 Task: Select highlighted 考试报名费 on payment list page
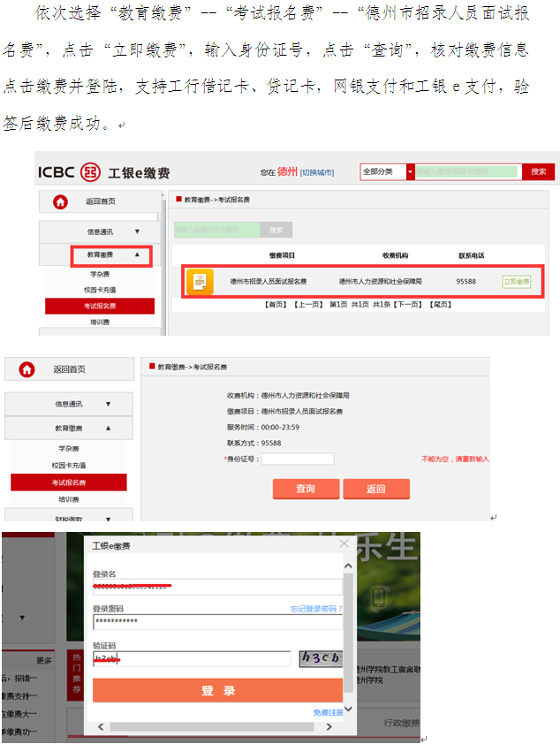pyautogui.click(x=100, y=306)
